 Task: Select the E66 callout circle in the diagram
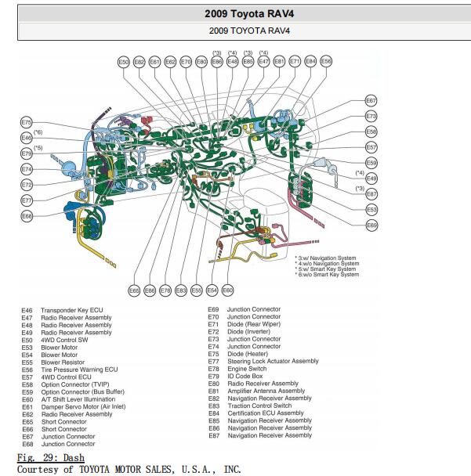click(x=150, y=290)
